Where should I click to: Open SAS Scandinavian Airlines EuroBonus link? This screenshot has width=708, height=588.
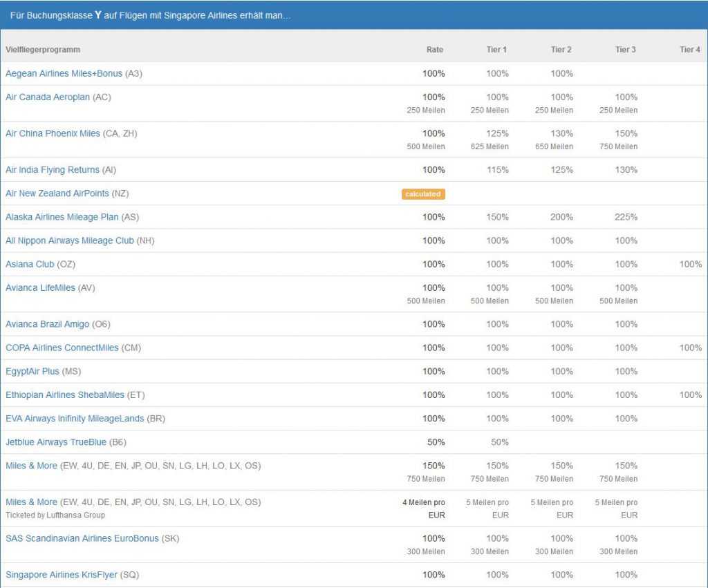82,538
